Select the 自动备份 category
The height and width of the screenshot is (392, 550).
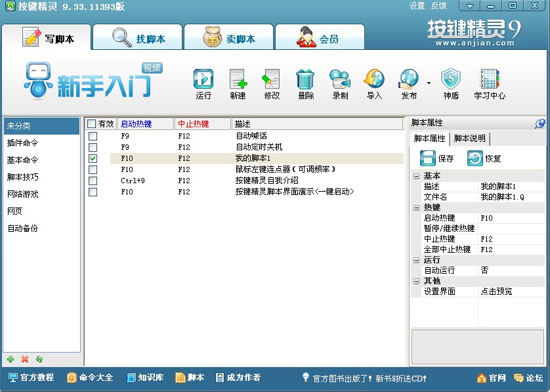coord(41,228)
